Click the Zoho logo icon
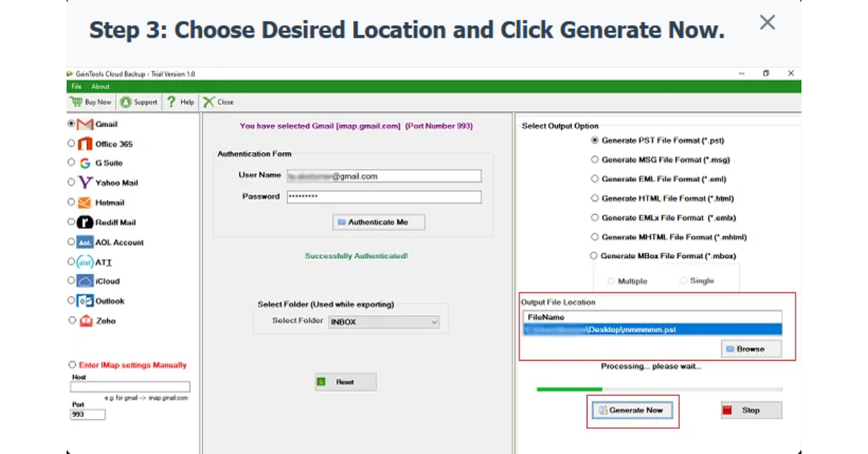 click(85, 320)
